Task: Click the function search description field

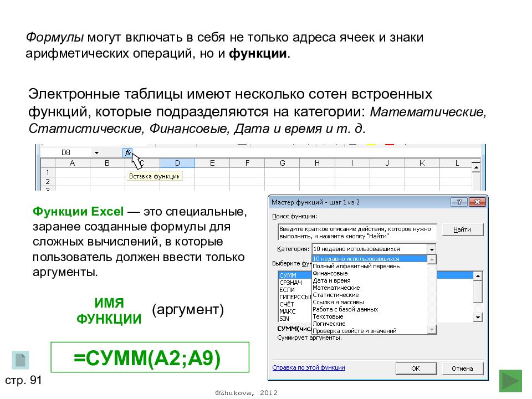Action: click(357, 232)
